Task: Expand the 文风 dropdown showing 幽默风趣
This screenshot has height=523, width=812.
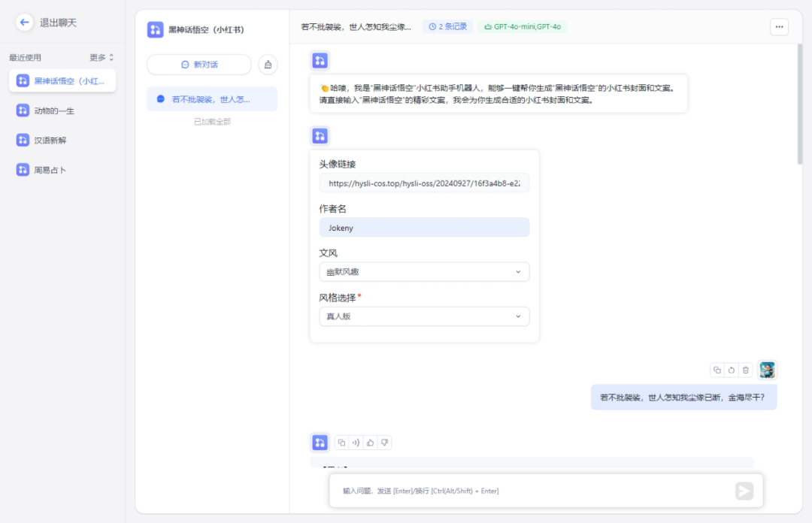Action: 424,272
